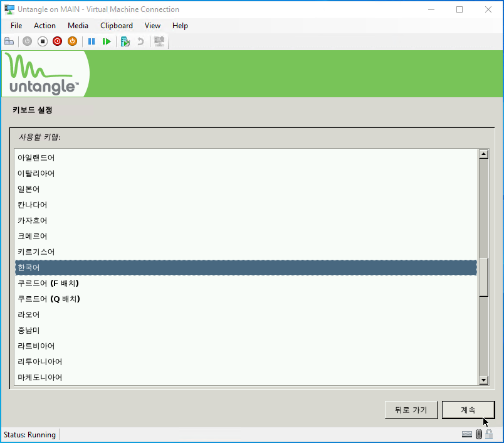Image resolution: width=504 pixels, height=443 pixels.
Task: Click the red Shut Down icon
Action: click(x=58, y=41)
